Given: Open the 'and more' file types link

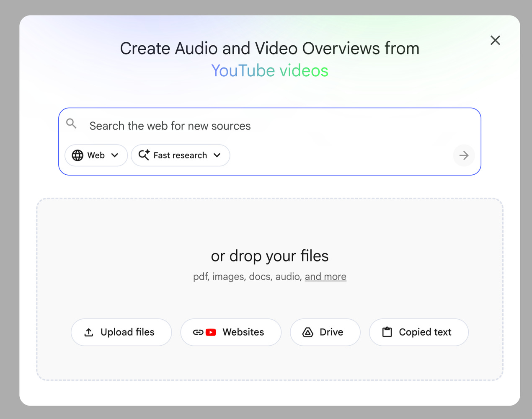Looking at the screenshot, I should pos(325,277).
